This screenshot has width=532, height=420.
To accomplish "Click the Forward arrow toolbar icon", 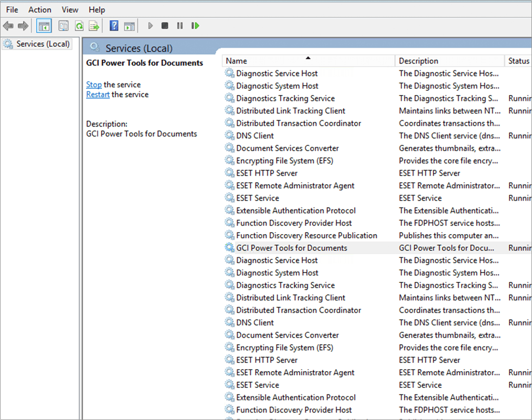I will [x=23, y=26].
